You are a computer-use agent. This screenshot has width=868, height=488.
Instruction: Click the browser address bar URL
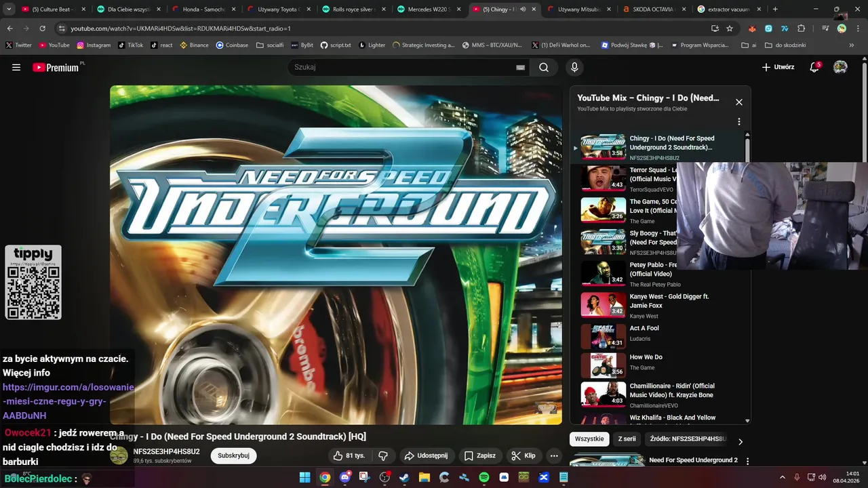pos(180,28)
